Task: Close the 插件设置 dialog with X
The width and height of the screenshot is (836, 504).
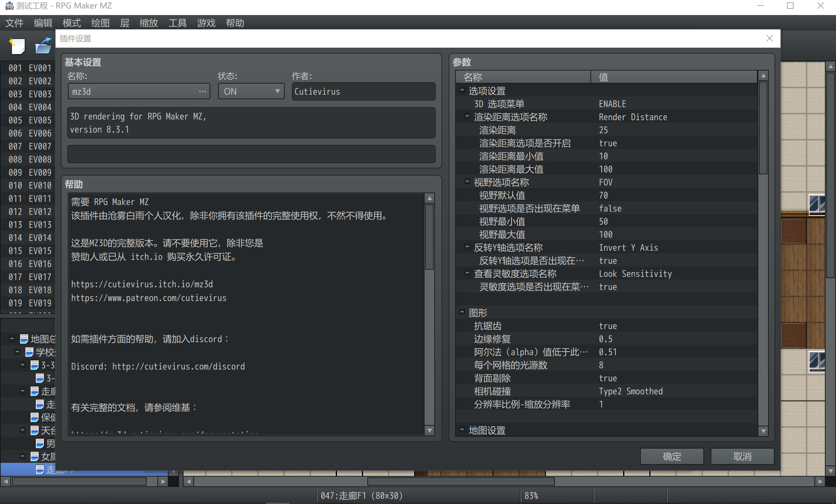Action: point(769,38)
